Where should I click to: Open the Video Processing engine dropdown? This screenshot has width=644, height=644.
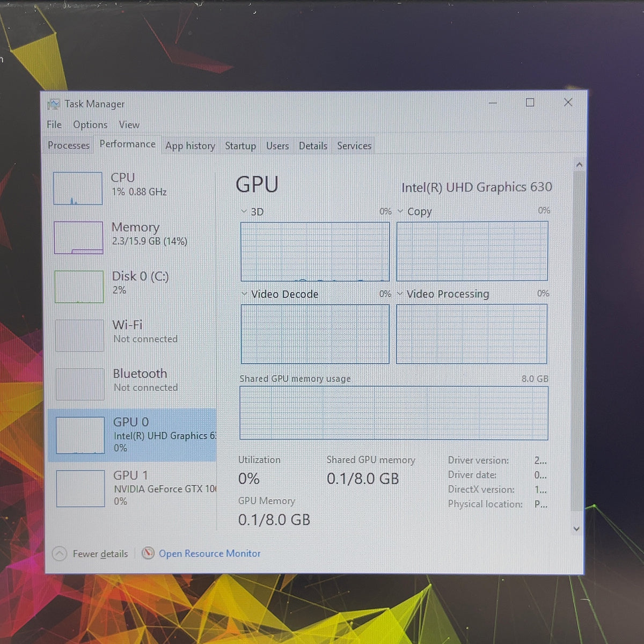(x=400, y=294)
